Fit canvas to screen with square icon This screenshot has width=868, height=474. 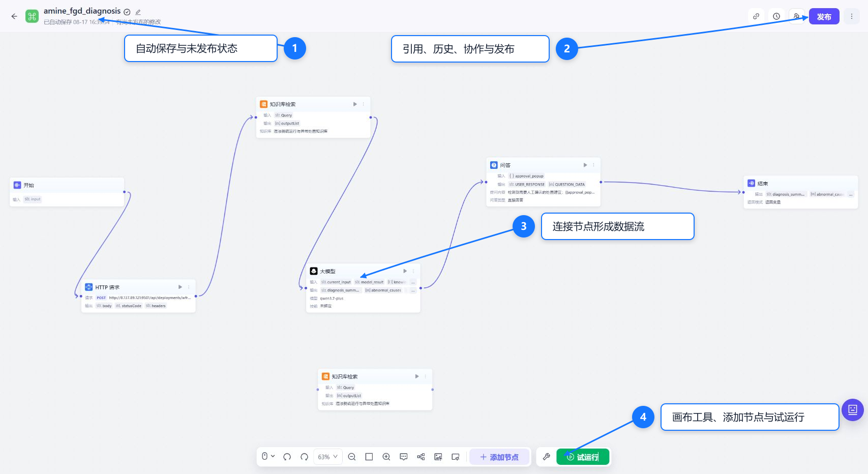tap(369, 457)
